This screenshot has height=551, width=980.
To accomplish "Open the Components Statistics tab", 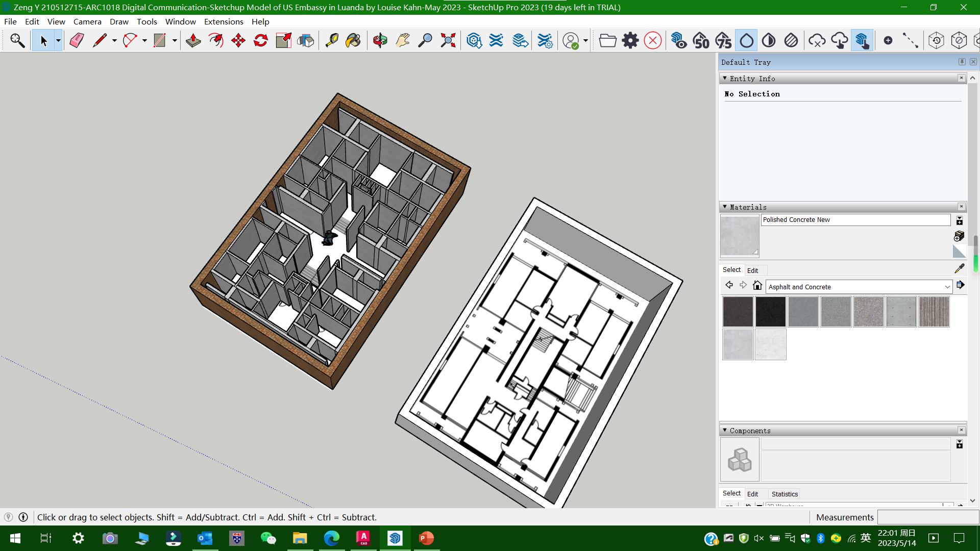I will pos(785,494).
